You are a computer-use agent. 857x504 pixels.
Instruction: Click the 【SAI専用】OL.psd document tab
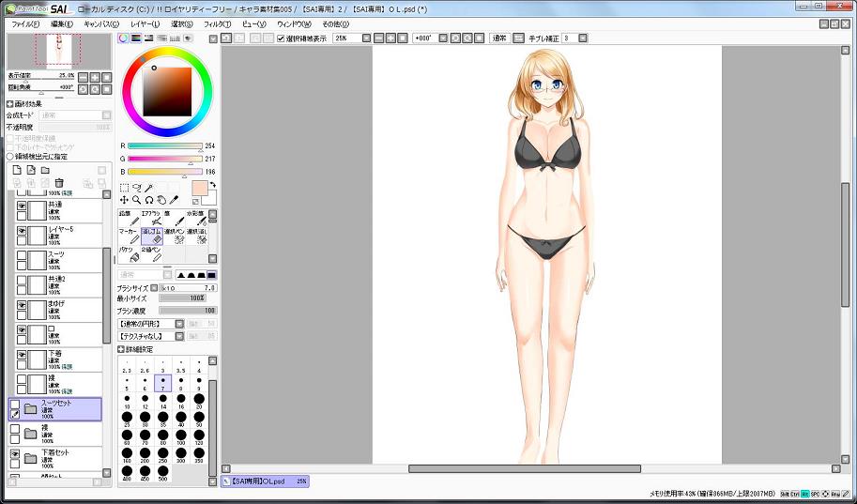(265, 481)
